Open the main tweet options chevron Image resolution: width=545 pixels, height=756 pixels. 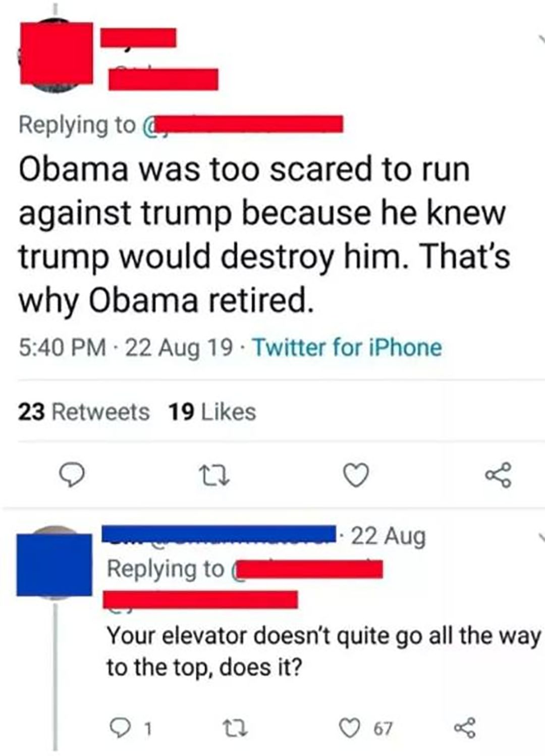540,40
